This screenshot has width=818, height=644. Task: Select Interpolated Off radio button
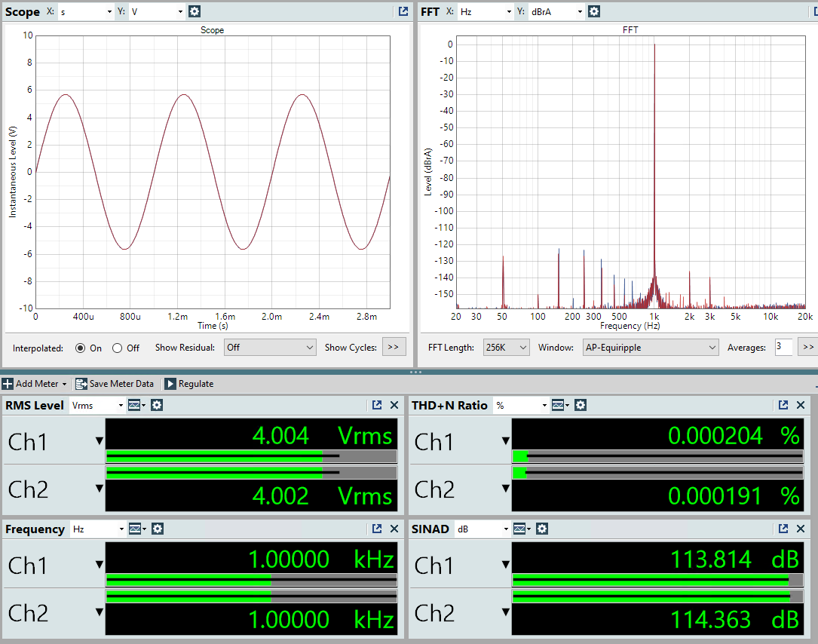[x=118, y=348]
